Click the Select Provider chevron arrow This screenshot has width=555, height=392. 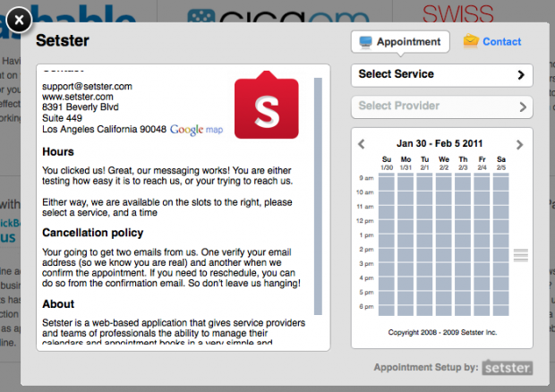(x=523, y=107)
